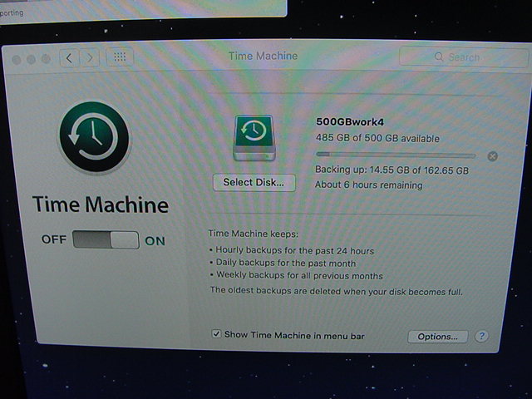Click the backup progress bar
532x399 pixels.
396,155
